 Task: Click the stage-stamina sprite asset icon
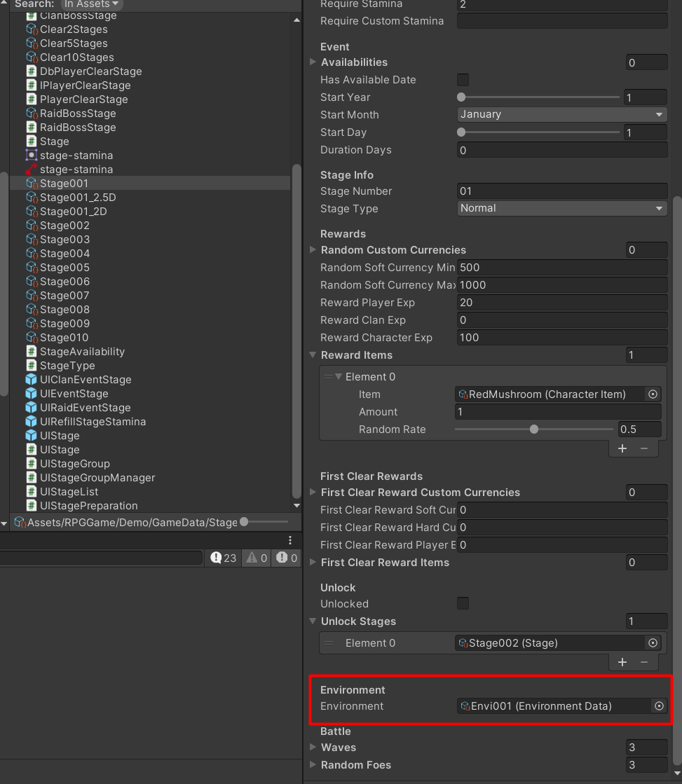coord(32,155)
